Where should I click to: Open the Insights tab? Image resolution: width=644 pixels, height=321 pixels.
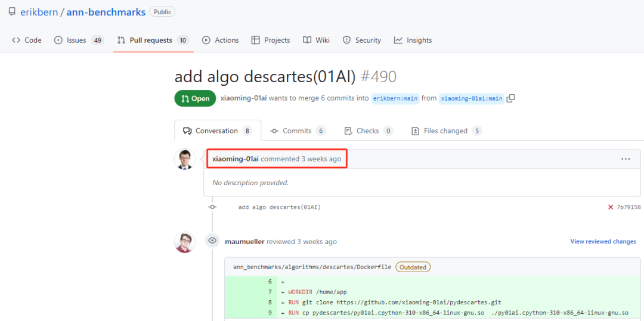point(413,40)
